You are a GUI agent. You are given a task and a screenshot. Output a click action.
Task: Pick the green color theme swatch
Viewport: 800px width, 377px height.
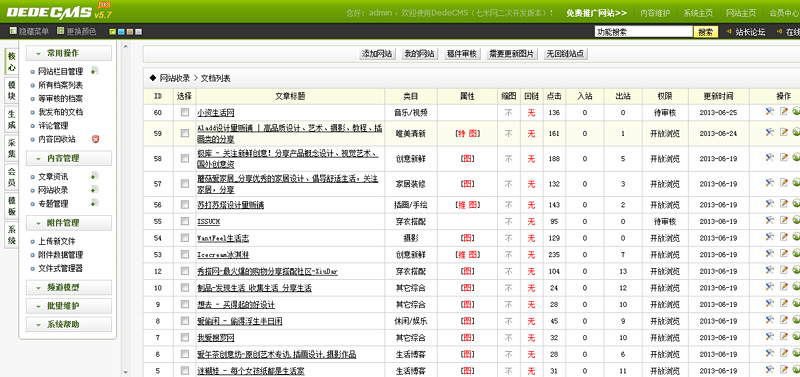[x=113, y=32]
